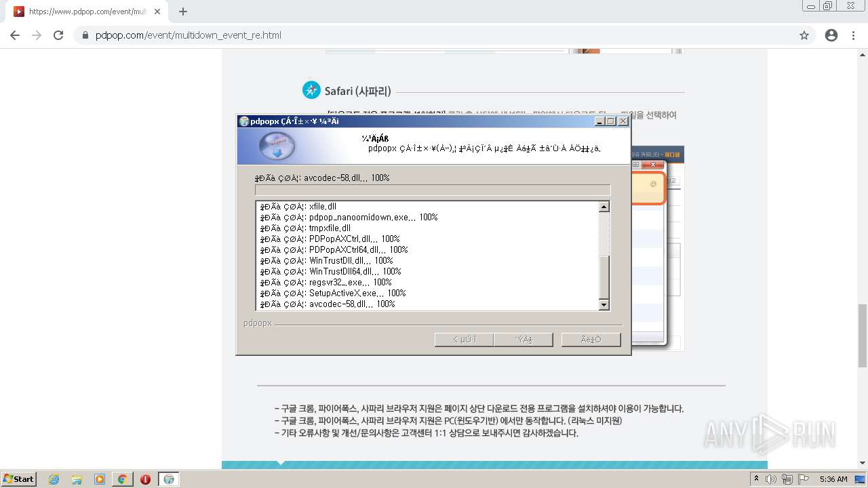
Task: Select log row tmpxfile.dll
Action: (305, 228)
